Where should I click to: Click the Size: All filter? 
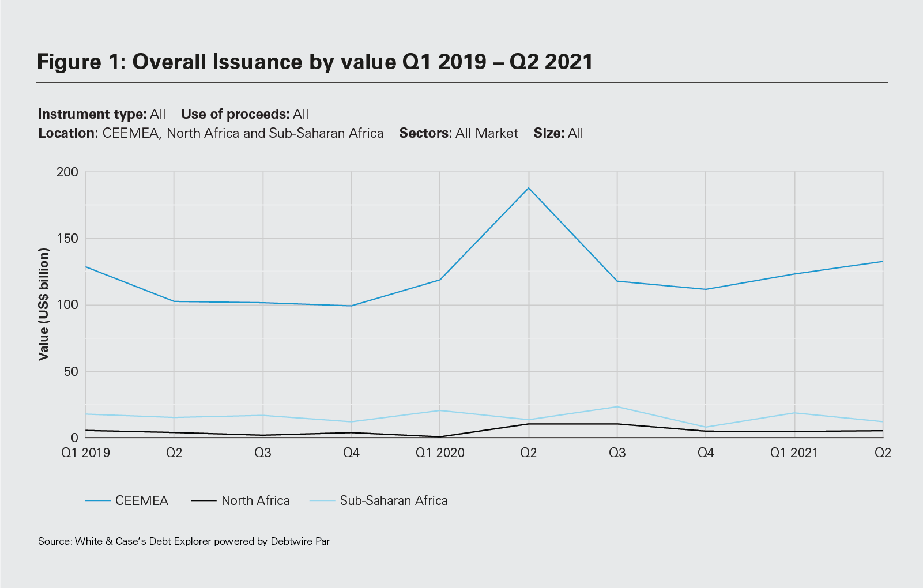558,133
